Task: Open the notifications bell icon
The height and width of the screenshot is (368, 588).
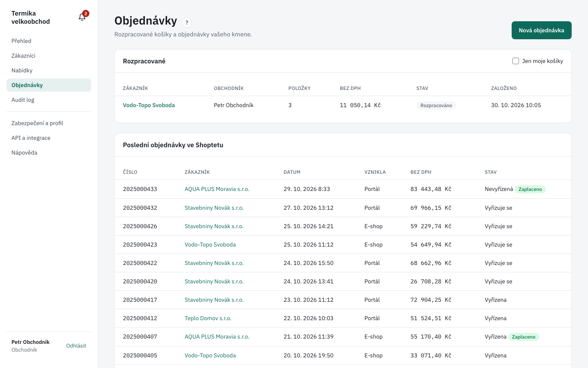Action: click(x=82, y=17)
